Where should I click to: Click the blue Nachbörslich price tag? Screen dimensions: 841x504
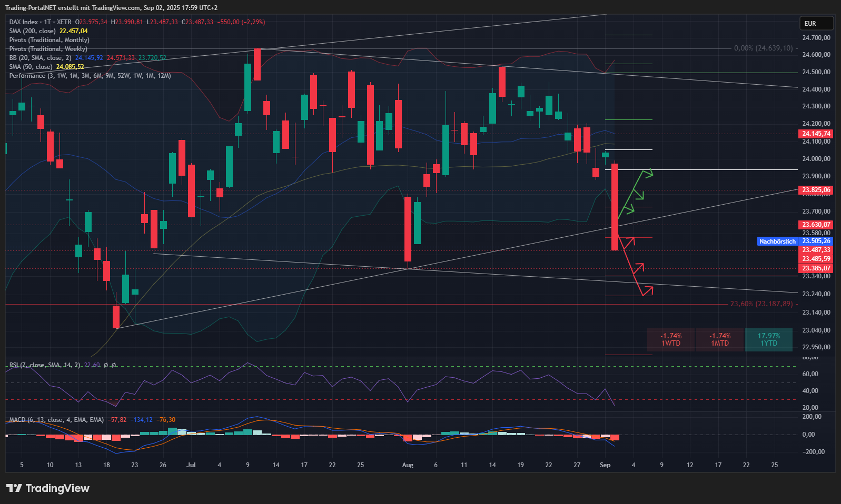pyautogui.click(x=777, y=241)
